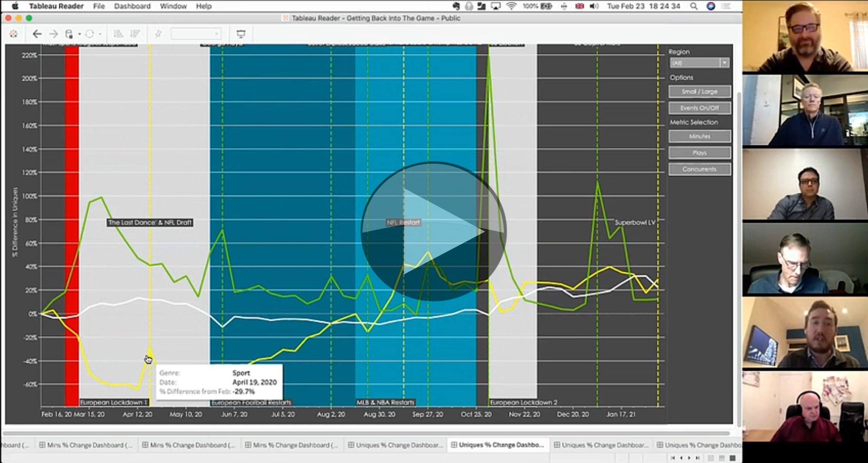Viewport: 868px width, 463px height.
Task: Open the Dashboard menu
Action: pyautogui.click(x=132, y=6)
